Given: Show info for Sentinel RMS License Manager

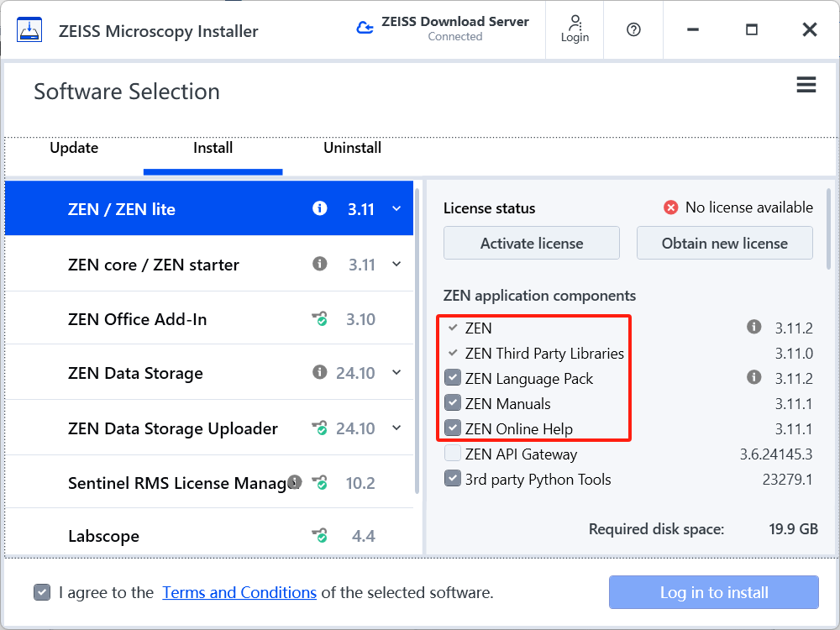Looking at the screenshot, I should (x=295, y=481).
